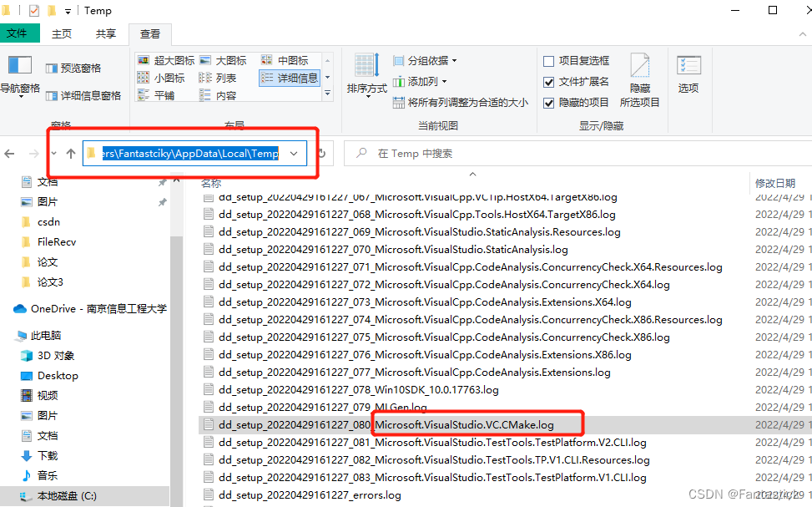
Task: Open the 选项 (Options) button
Action: coord(688,75)
